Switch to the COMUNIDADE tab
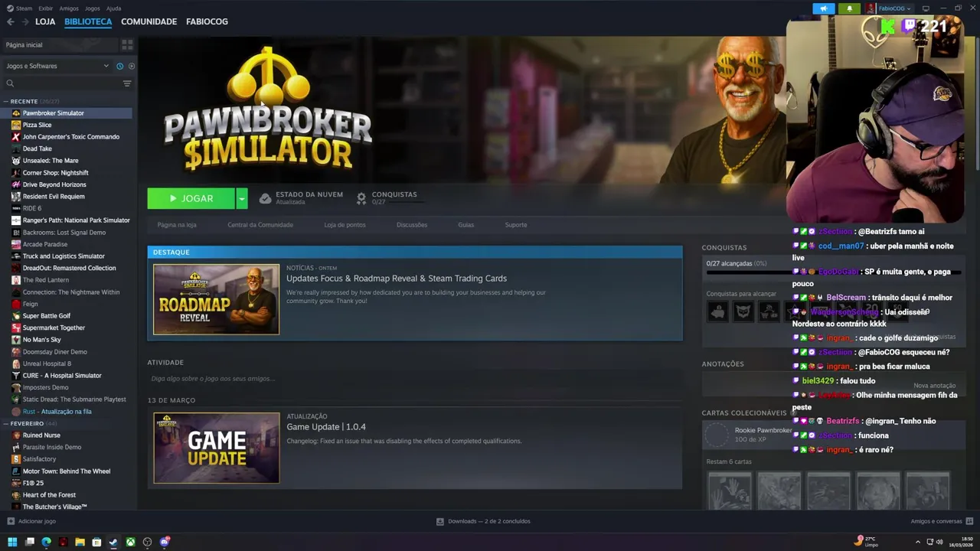This screenshot has height=551, width=980. pyautogui.click(x=149, y=21)
